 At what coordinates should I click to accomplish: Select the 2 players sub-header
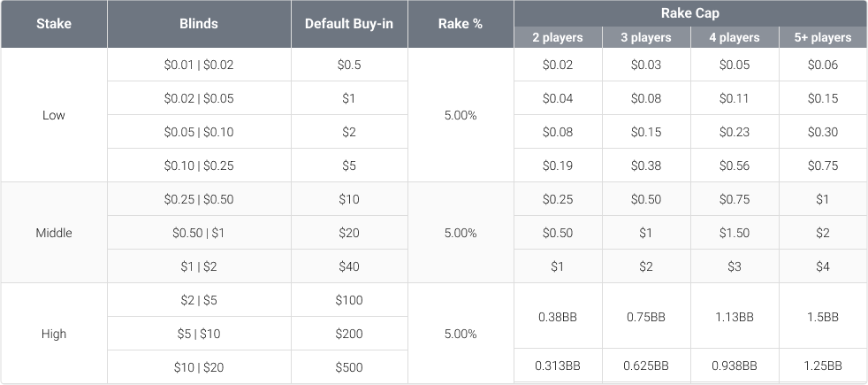pos(558,37)
